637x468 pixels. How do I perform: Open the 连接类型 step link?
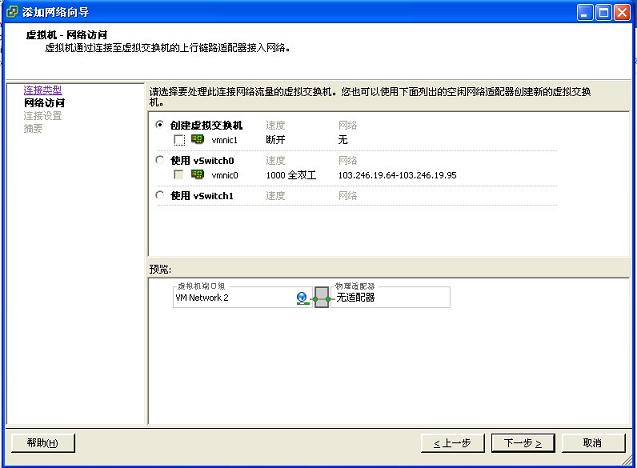[x=42, y=90]
